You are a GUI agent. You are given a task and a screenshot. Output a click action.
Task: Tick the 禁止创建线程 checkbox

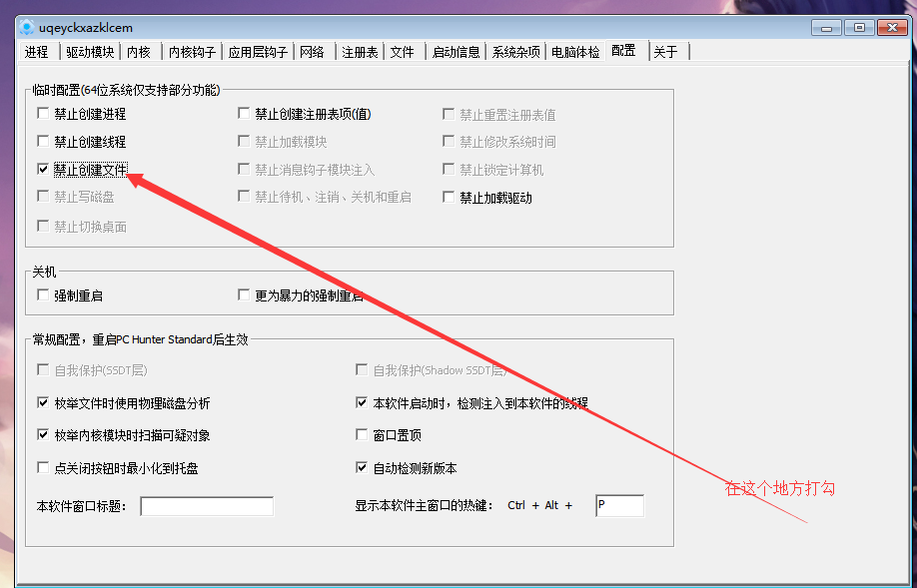(43, 141)
